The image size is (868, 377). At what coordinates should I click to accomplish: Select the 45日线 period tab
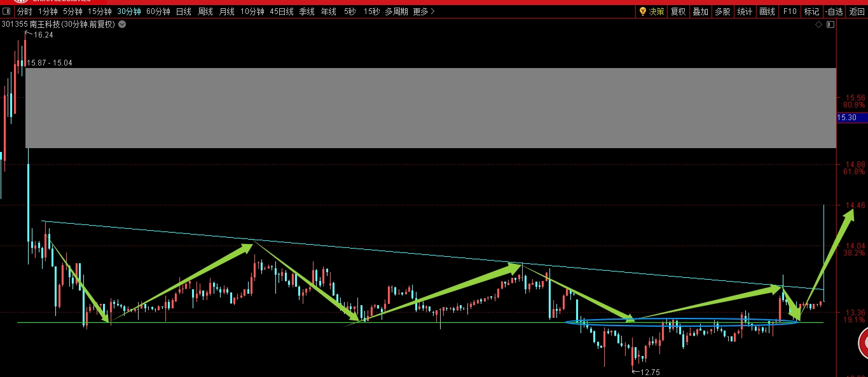click(x=282, y=11)
